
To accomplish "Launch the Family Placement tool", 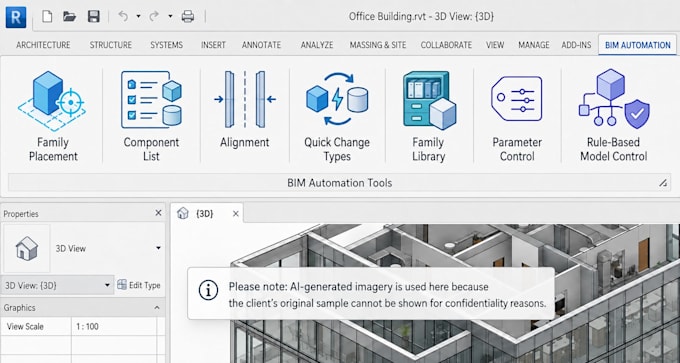I will click(53, 116).
